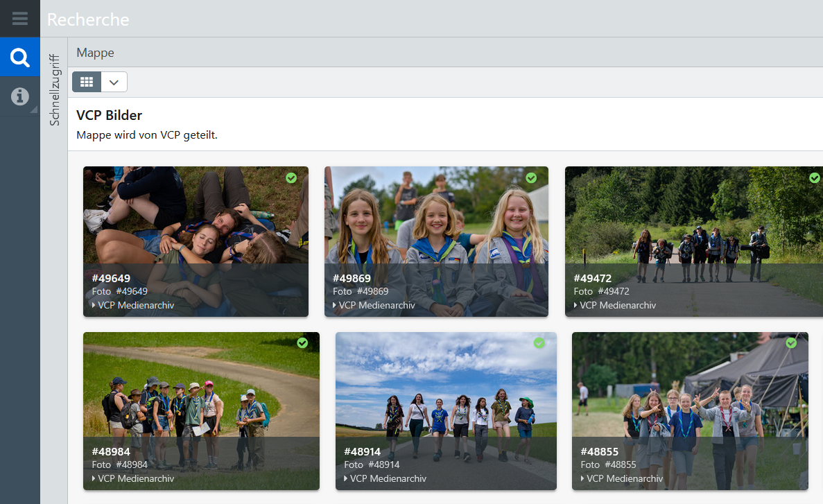This screenshot has width=823, height=504.
Task: Switch to grid tile view
Action: (87, 82)
